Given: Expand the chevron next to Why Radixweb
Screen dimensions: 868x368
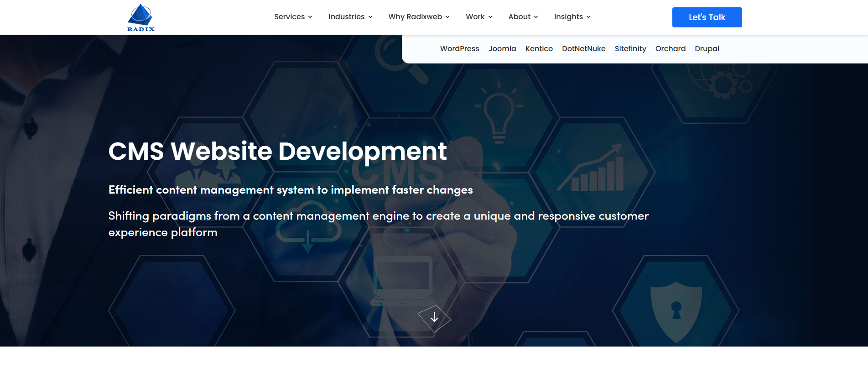Looking at the screenshot, I should point(447,17).
